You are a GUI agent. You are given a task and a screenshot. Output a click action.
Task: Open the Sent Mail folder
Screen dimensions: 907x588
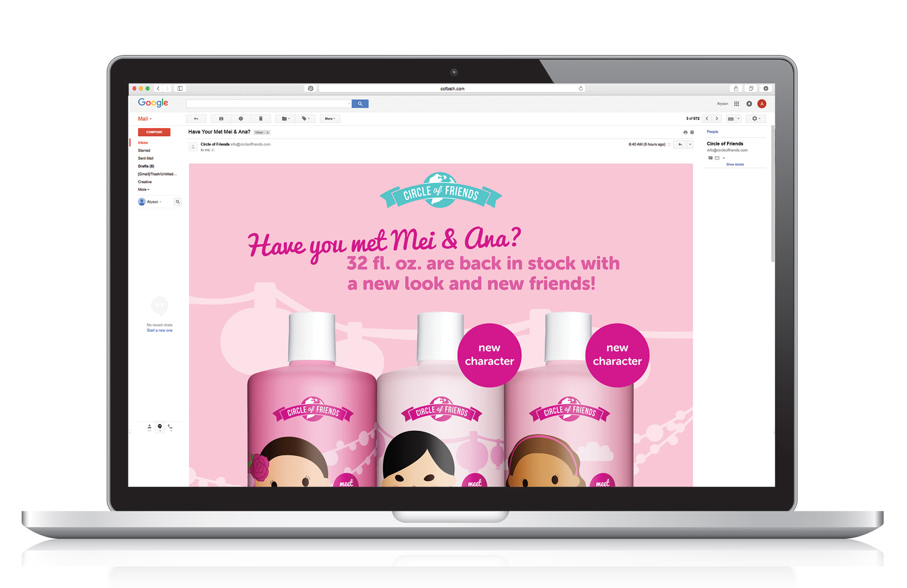point(145,158)
